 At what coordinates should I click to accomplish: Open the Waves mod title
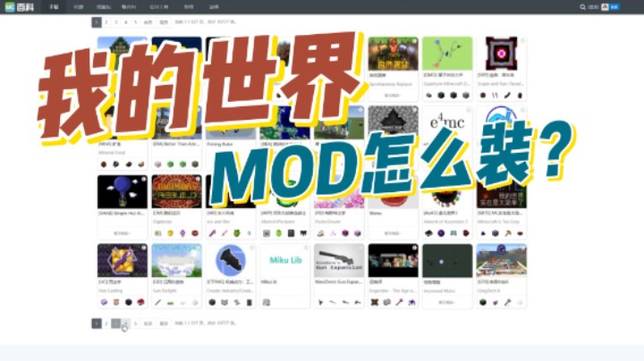click(x=376, y=214)
